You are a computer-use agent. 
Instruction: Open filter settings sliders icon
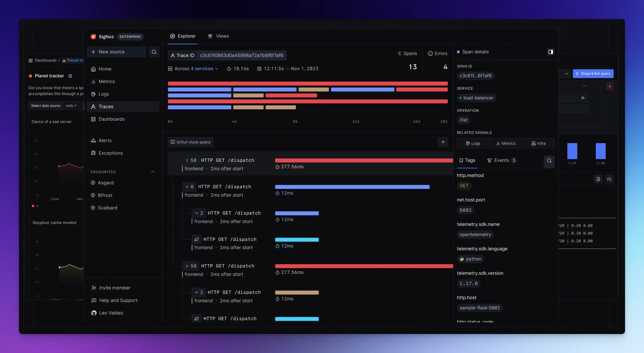coord(609,179)
